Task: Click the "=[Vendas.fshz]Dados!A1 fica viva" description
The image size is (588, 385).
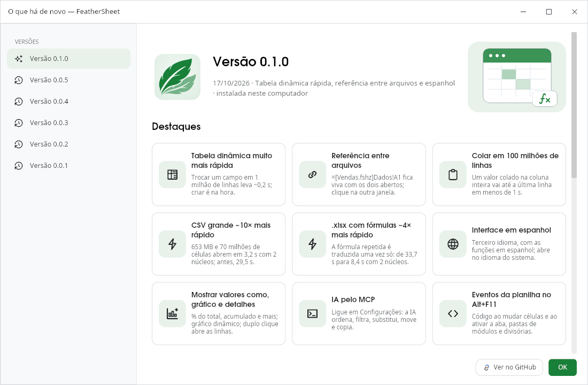Action: (372, 184)
